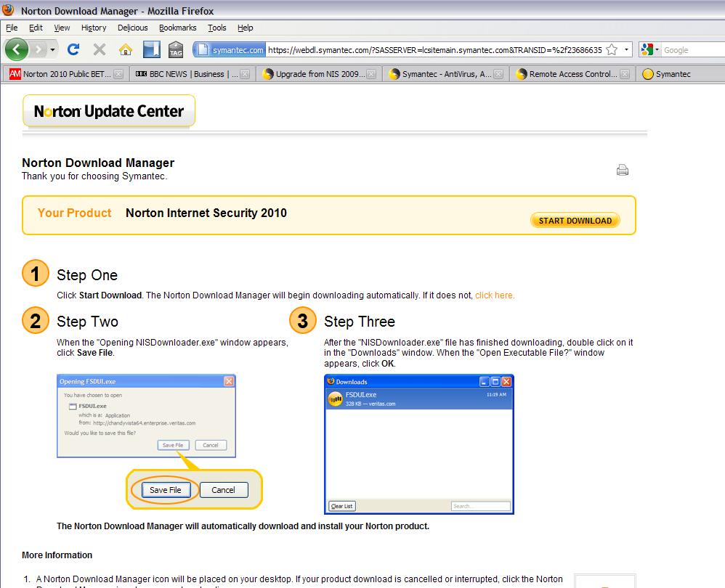Open the Tools menu
Image resolution: width=725 pixels, height=588 pixels.
pyautogui.click(x=217, y=28)
